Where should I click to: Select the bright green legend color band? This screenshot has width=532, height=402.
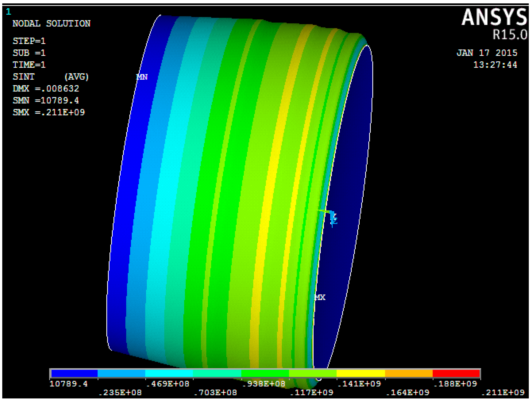coord(265,373)
